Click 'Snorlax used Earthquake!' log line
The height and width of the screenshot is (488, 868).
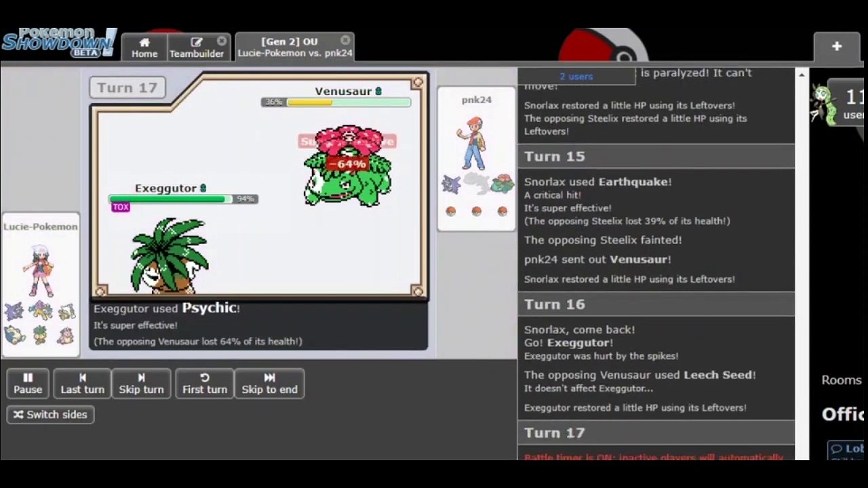597,182
